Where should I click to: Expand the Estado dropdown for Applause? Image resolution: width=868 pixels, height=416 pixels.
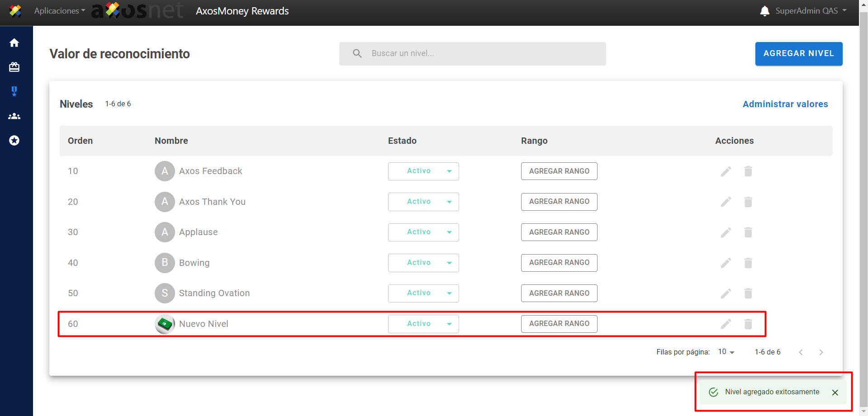tap(423, 232)
